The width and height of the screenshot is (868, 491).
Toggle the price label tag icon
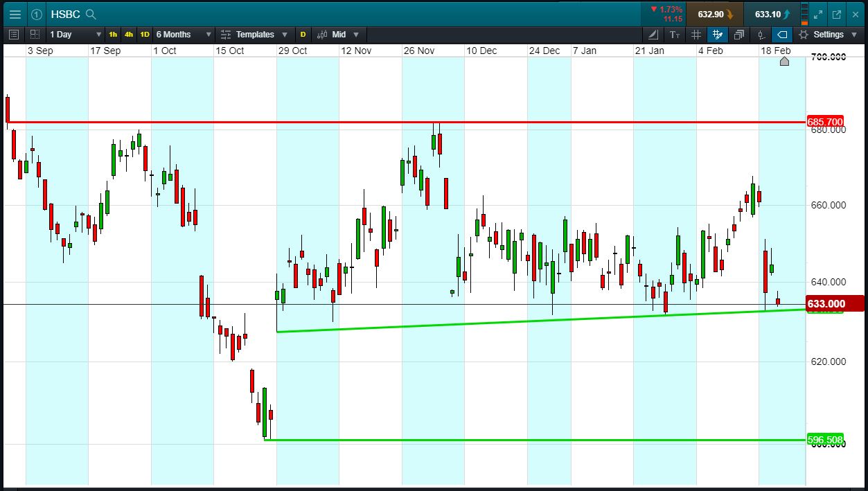[x=782, y=34]
